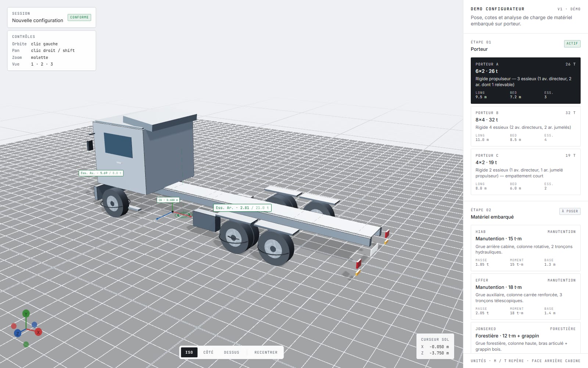Click the 'Orbite clic gauche' control hint
Image resolution: width=588 pixels, height=368 pixels.
35,44
